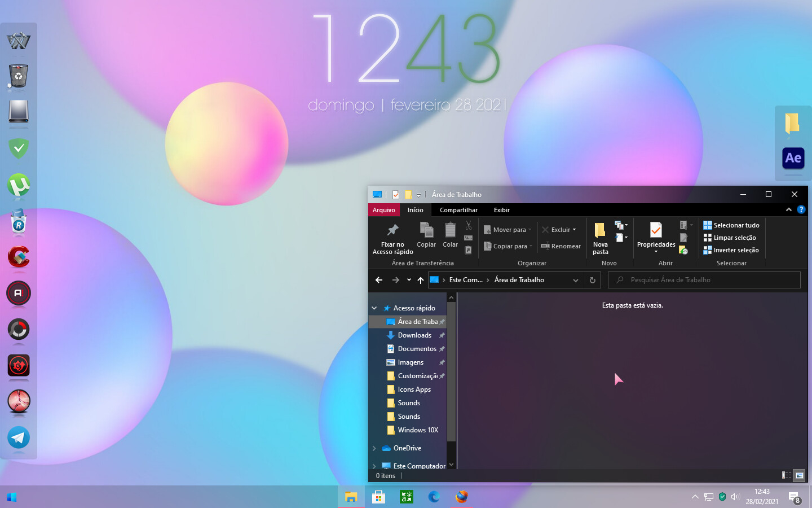Collapse the Acesso rápido tree node

374,308
